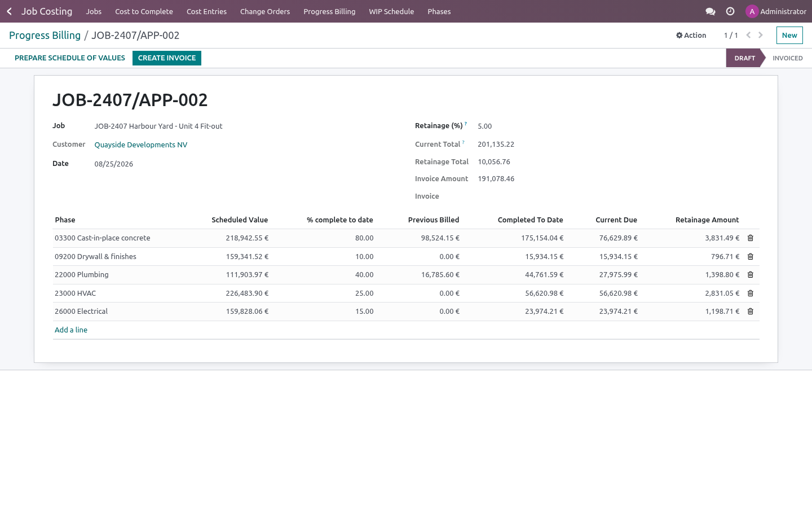Click Prepare Schedule of Values button
Viewport: 812px width, 508px height.
(x=70, y=58)
